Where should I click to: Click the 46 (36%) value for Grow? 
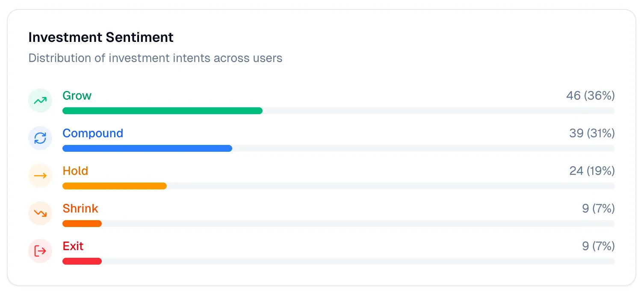(591, 96)
